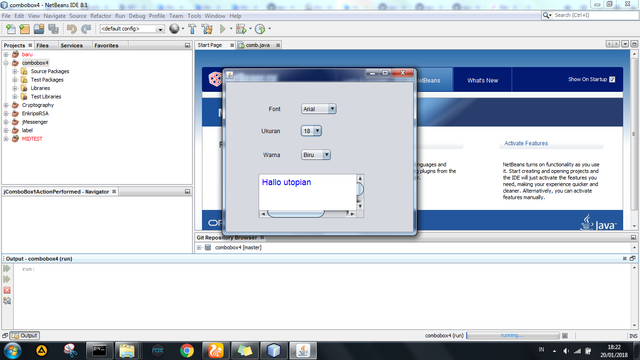Viewport: 640px width, 360px height.
Task: Open What's New on Start Page
Action: pyautogui.click(x=482, y=80)
